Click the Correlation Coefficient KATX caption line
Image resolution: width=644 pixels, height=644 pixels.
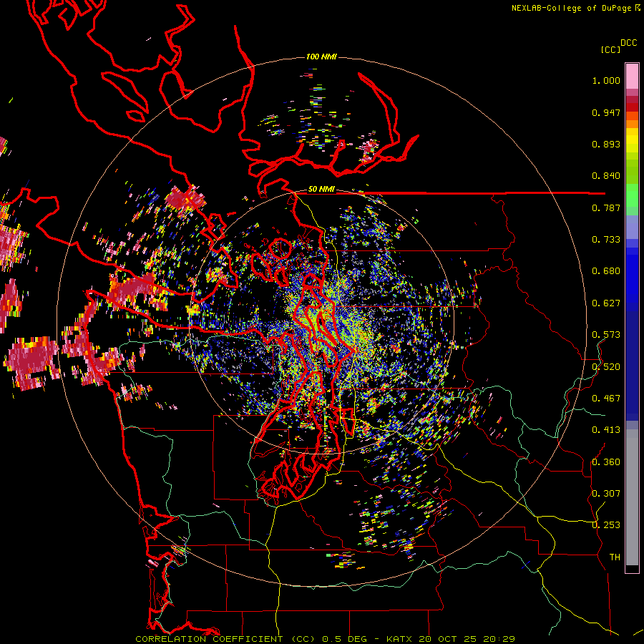coord(325,639)
